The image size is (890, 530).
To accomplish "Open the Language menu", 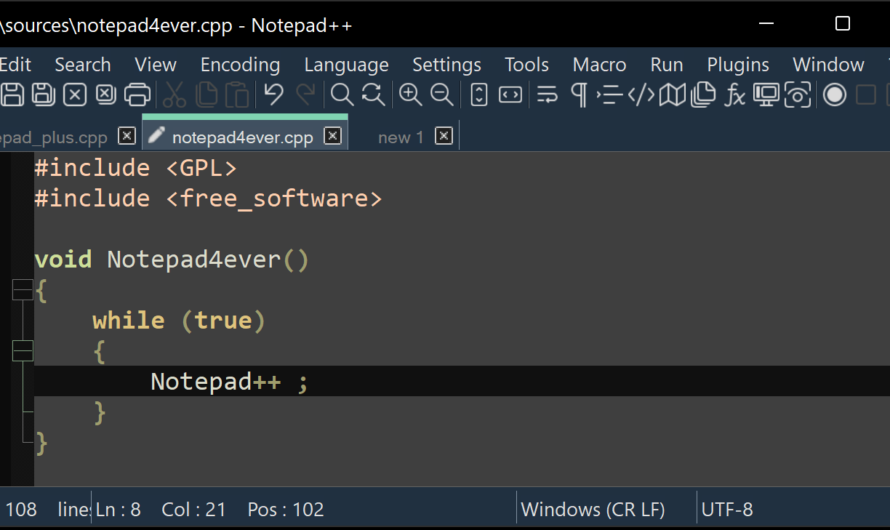I will click(346, 65).
